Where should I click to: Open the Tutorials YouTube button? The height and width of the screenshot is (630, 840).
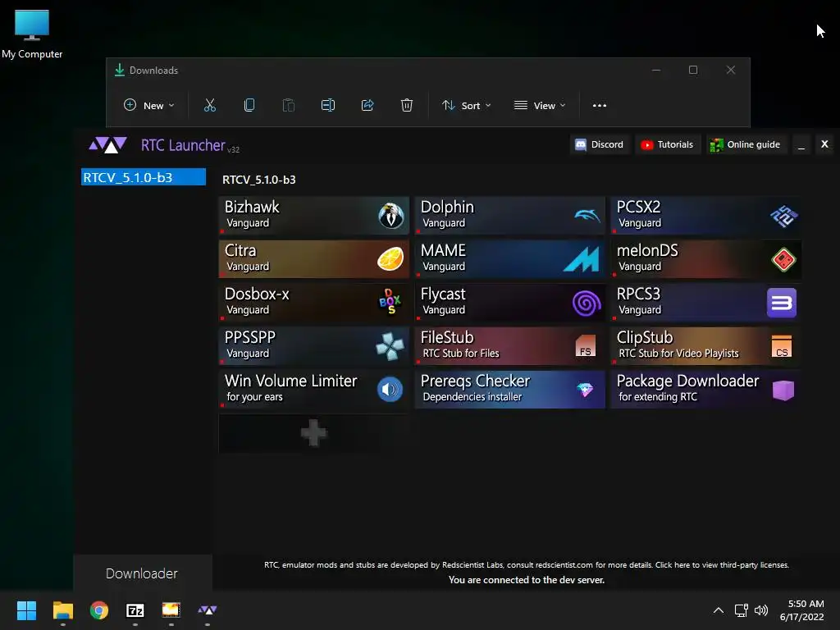(668, 144)
